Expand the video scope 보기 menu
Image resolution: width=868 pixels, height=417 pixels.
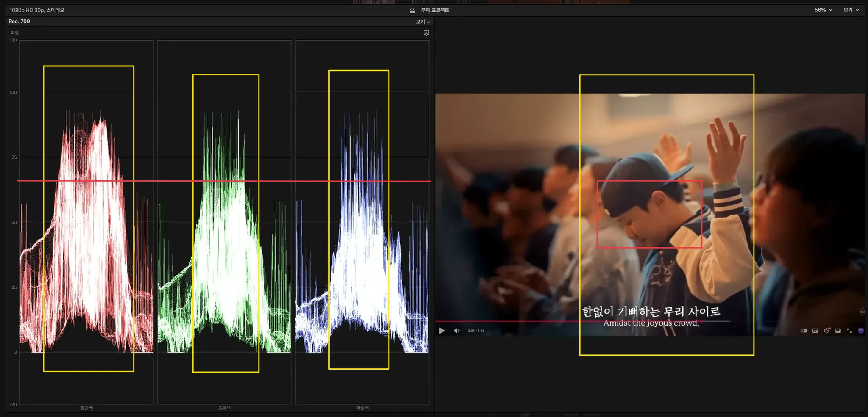pos(423,22)
